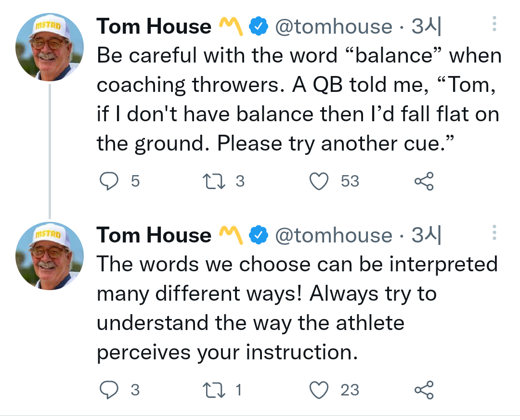520x420 pixels.
Task: Open the more options menu on first tweet
Action: [494, 24]
